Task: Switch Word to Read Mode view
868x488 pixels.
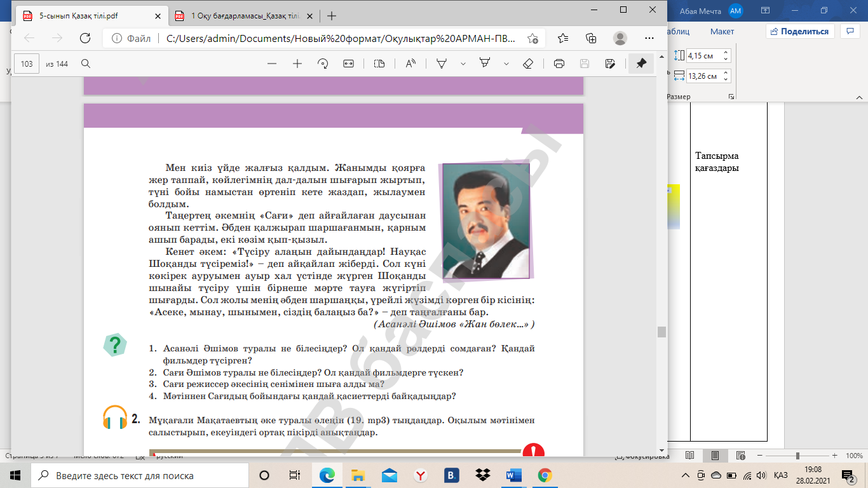Action: click(x=689, y=456)
